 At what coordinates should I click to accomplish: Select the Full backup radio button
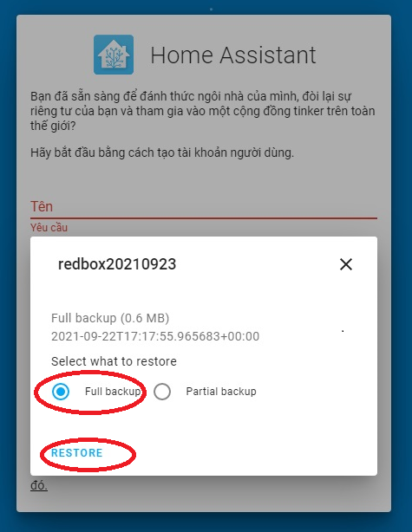tap(61, 392)
